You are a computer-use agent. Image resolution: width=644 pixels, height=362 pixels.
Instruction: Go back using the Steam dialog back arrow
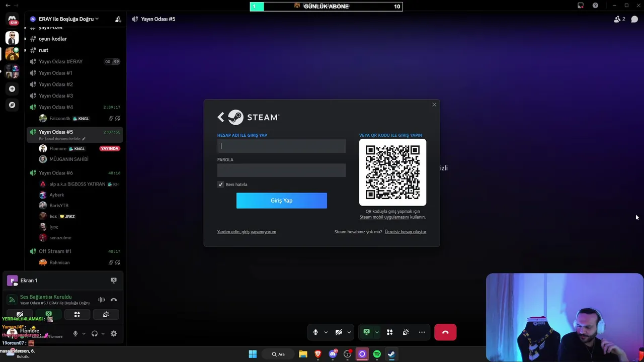pyautogui.click(x=221, y=117)
